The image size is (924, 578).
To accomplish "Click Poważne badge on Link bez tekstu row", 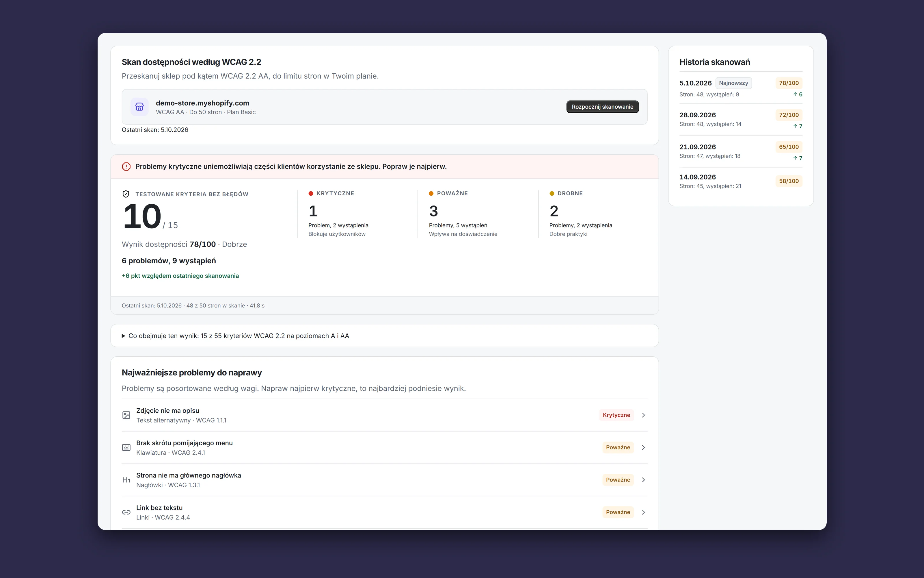I will (x=618, y=512).
